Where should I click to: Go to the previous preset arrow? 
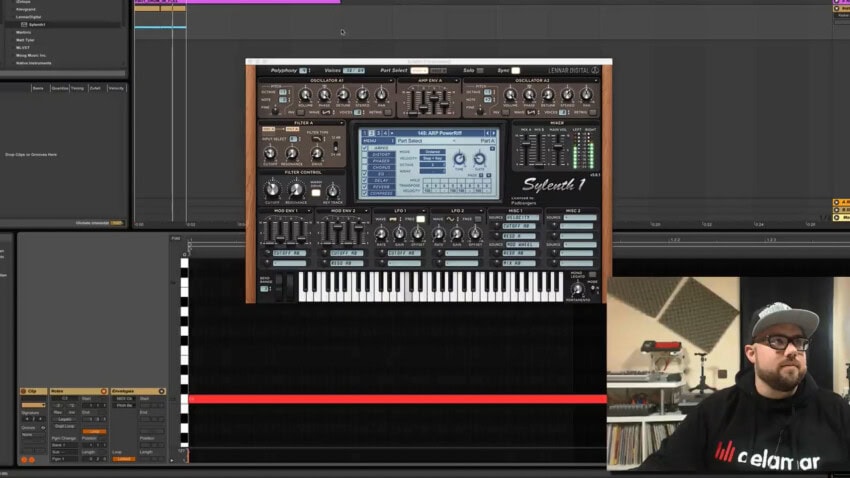487,133
